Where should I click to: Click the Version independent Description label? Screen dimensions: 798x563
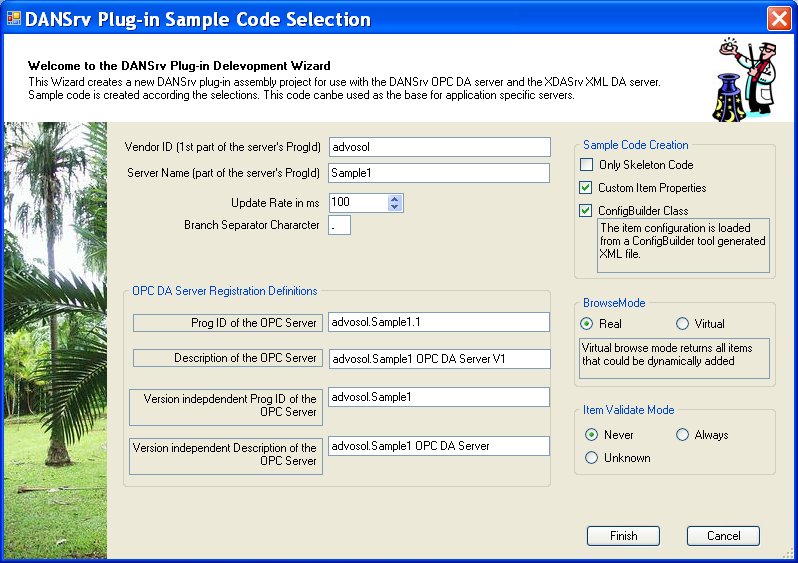[x=226, y=456]
